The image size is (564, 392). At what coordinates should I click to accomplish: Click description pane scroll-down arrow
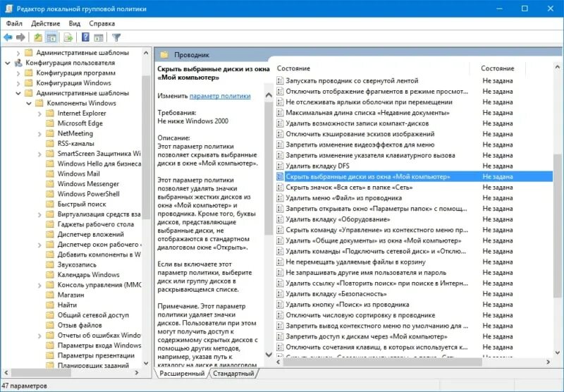pyautogui.click(x=269, y=354)
